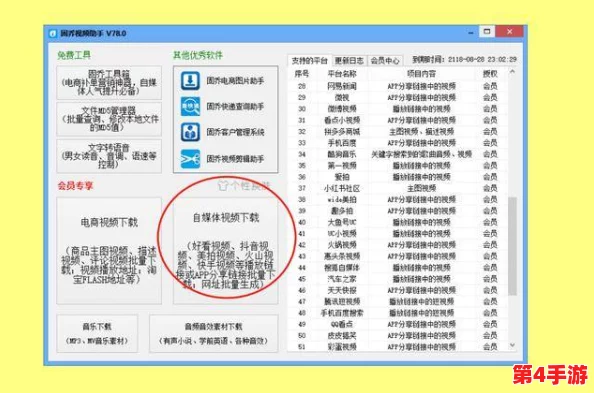Open 电商视频下载 member feature
The image size is (594, 393).
(109, 251)
